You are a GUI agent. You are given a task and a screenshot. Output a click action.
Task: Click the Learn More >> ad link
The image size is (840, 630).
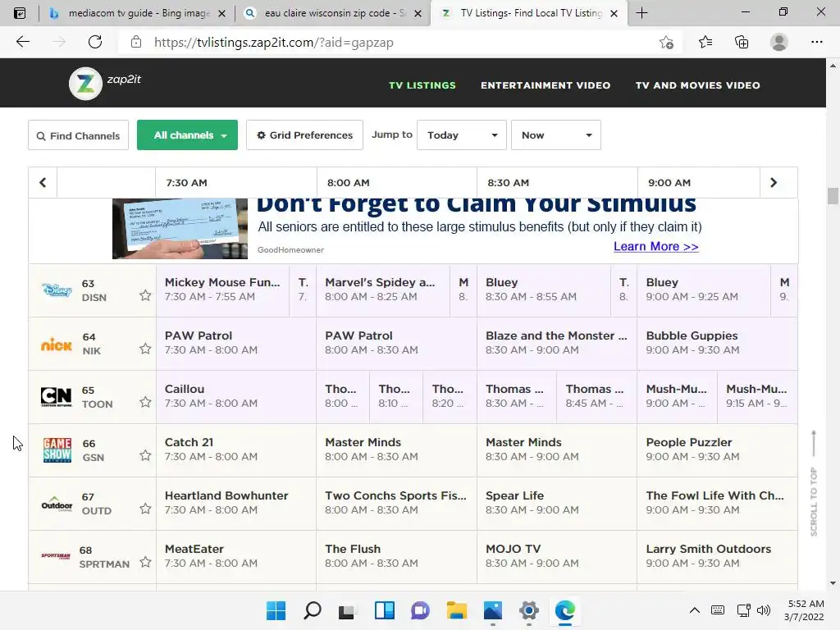coord(655,246)
